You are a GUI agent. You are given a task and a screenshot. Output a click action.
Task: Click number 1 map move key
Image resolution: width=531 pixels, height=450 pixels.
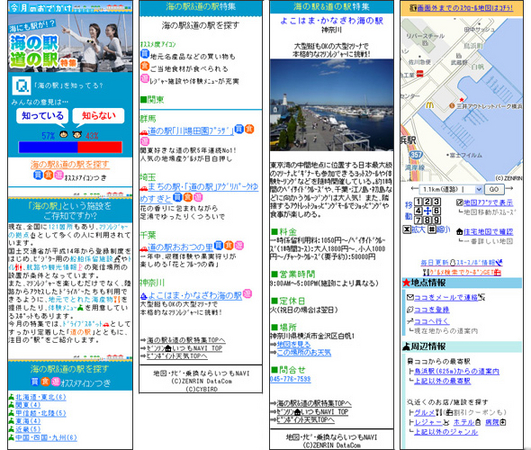tap(418, 202)
